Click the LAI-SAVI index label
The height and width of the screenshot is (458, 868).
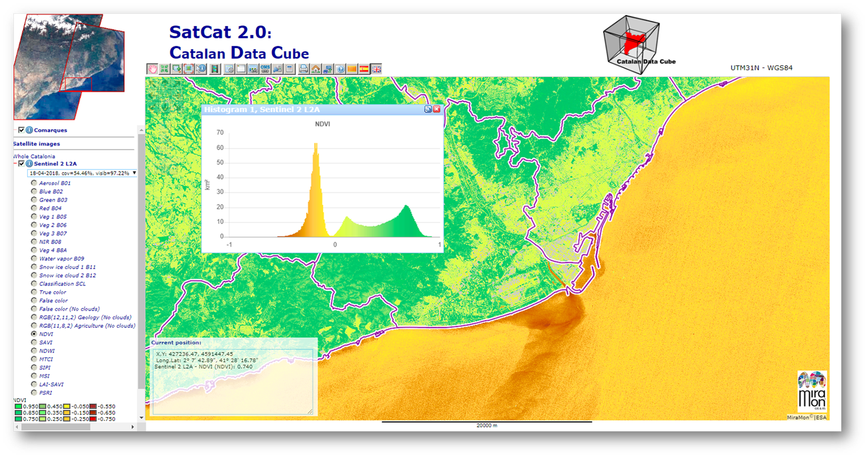(51, 384)
